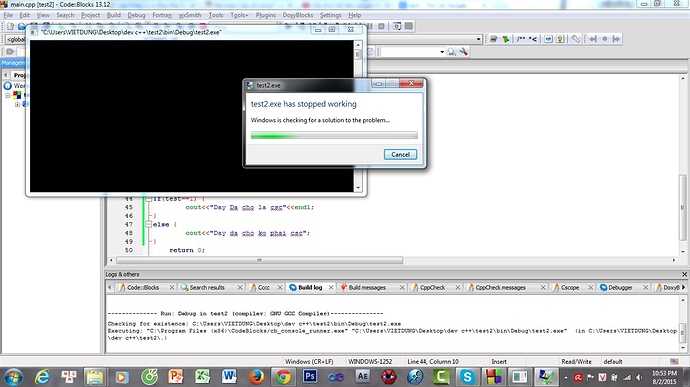
Task: Open the DoxyBlocks menu
Action: click(x=298, y=15)
